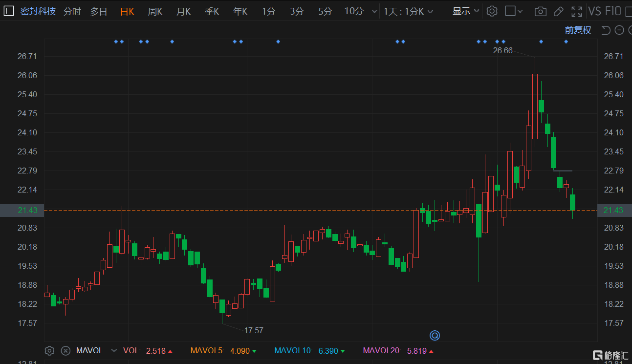
Task: Enter fullscreen chart mode
Action: click(577, 11)
